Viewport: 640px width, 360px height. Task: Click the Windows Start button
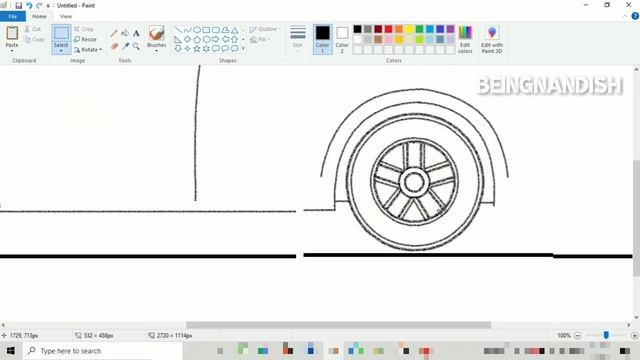tap(11, 351)
